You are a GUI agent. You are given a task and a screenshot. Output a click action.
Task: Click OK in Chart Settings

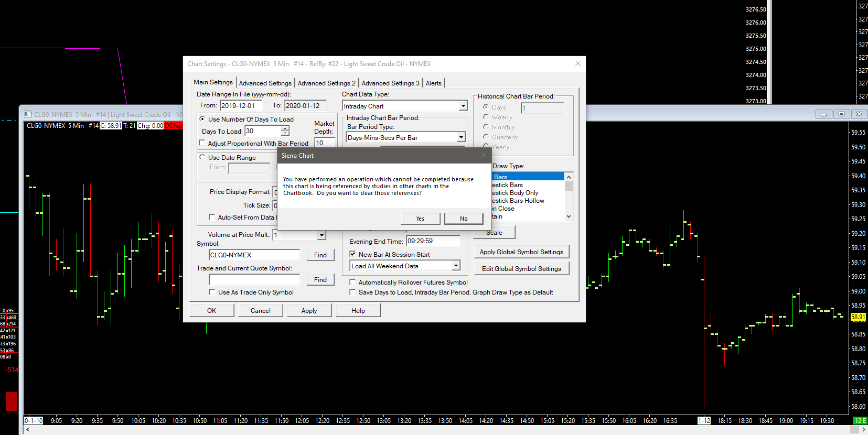coord(211,310)
